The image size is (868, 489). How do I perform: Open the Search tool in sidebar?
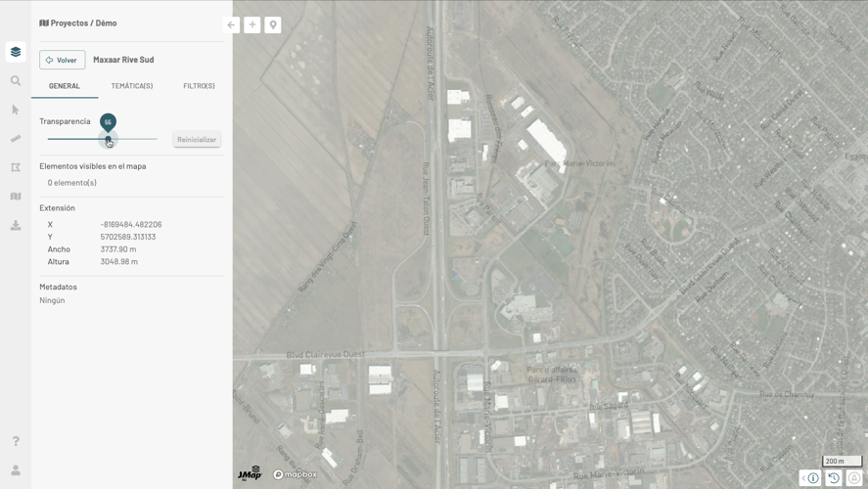tap(16, 81)
